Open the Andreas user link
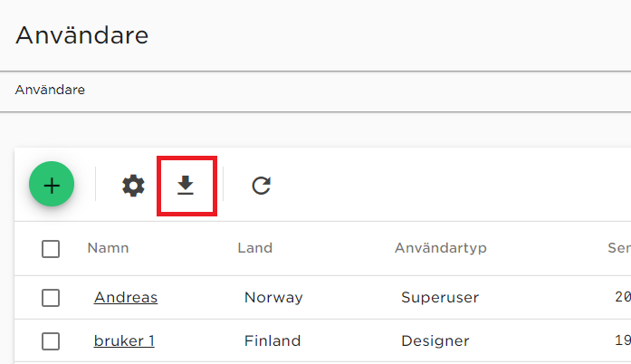Viewport: 631px width, 364px height. click(126, 298)
